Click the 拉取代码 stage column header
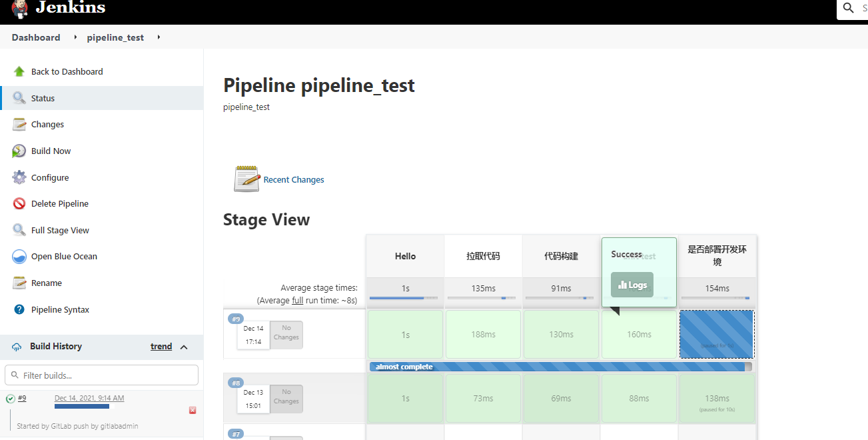This screenshot has height=440, width=868. tap(483, 256)
